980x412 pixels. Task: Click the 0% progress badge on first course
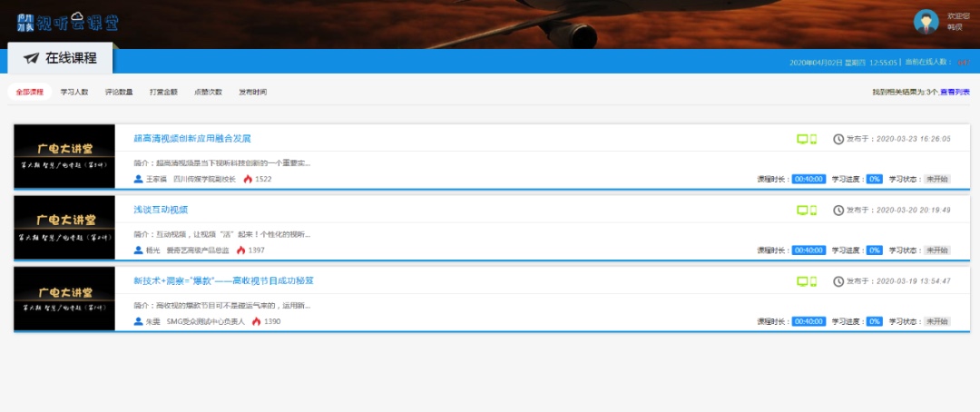[x=874, y=179]
